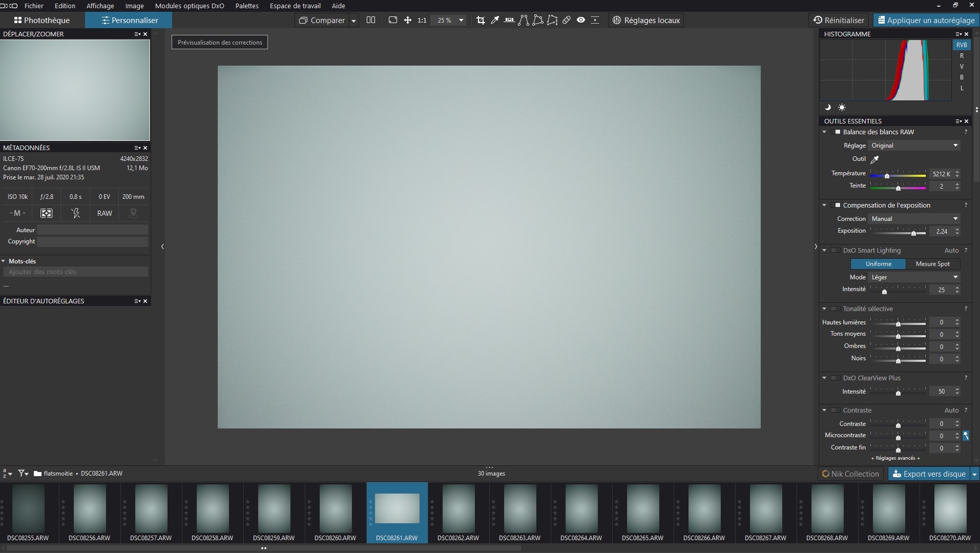980x553 pixels.
Task: Select the repair (bandage) tool
Action: tap(567, 20)
